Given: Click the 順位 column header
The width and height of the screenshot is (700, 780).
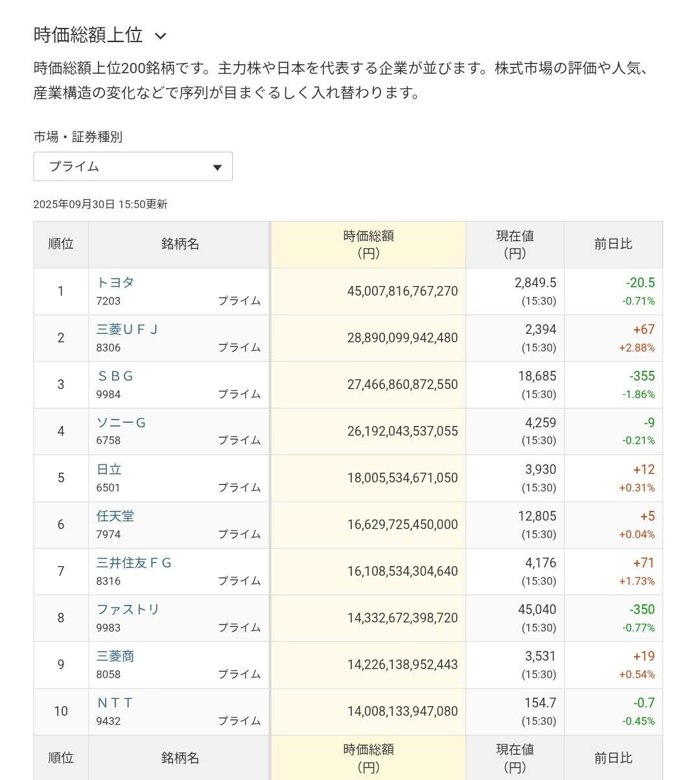Looking at the screenshot, I should (x=61, y=244).
